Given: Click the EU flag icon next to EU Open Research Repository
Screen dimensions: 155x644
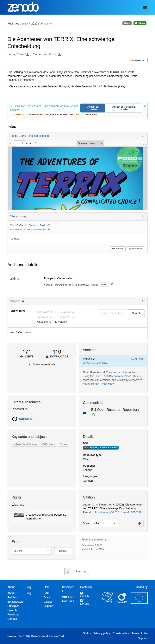Looking at the screenshot, I should coord(84,413).
